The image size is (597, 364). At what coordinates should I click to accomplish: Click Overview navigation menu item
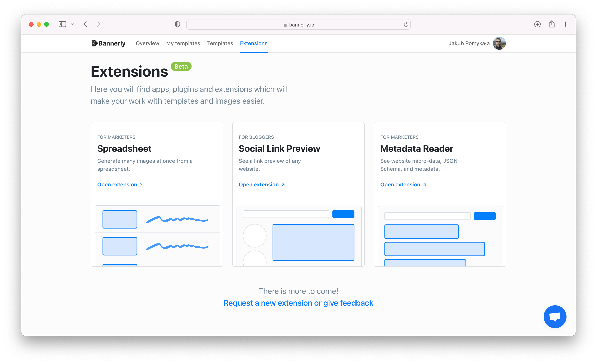tap(147, 43)
